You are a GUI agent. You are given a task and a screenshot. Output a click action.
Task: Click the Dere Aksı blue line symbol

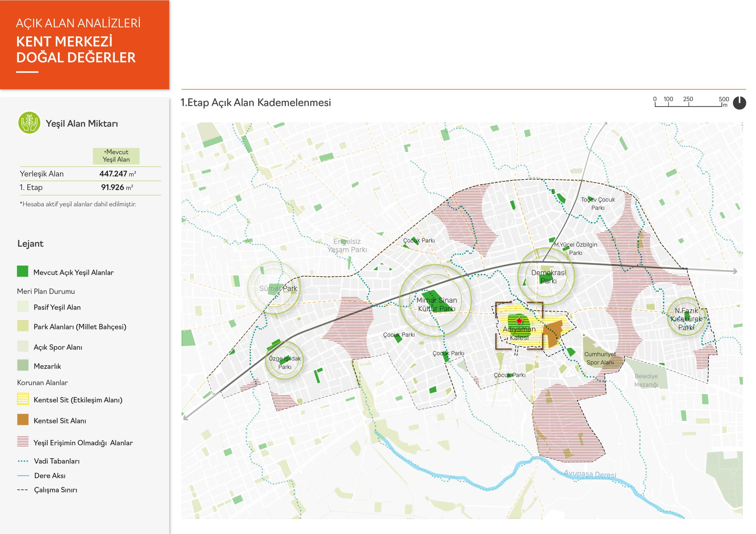[x=23, y=475]
